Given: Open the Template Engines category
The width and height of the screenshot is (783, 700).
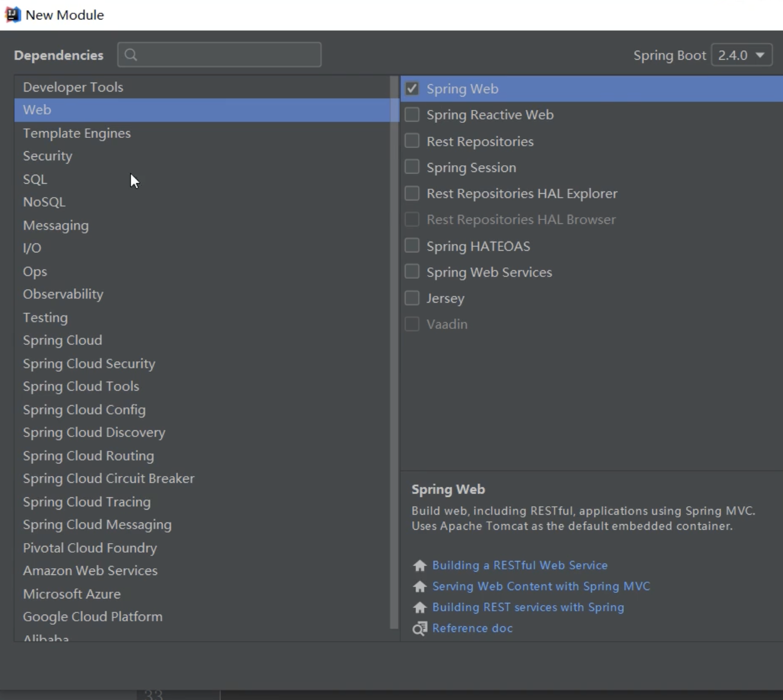Looking at the screenshot, I should 203,133.
